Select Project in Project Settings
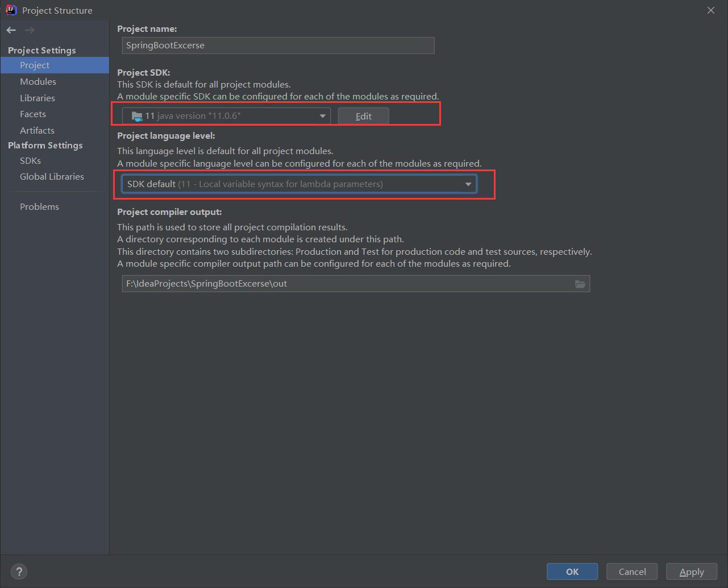 click(x=55, y=65)
